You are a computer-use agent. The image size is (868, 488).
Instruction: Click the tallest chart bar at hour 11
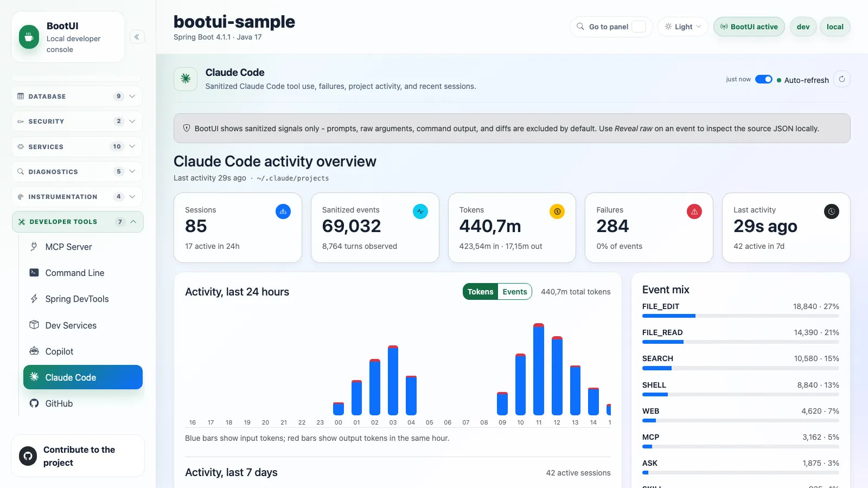539,369
